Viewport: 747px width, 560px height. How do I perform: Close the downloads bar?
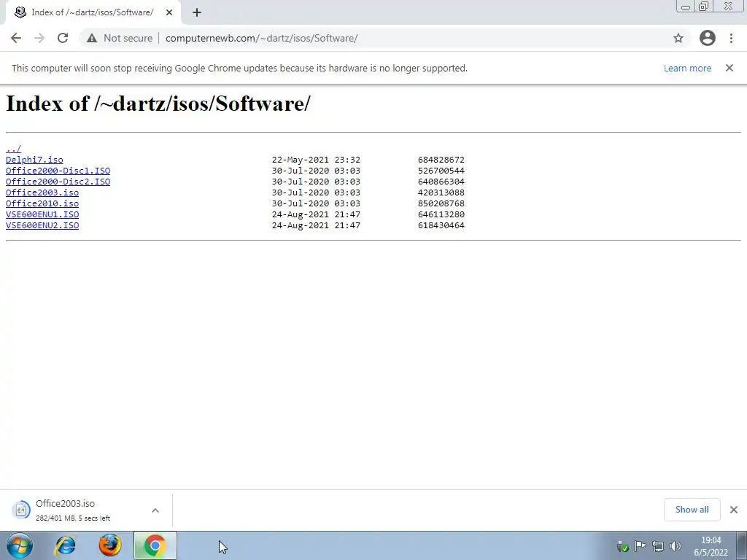click(734, 510)
